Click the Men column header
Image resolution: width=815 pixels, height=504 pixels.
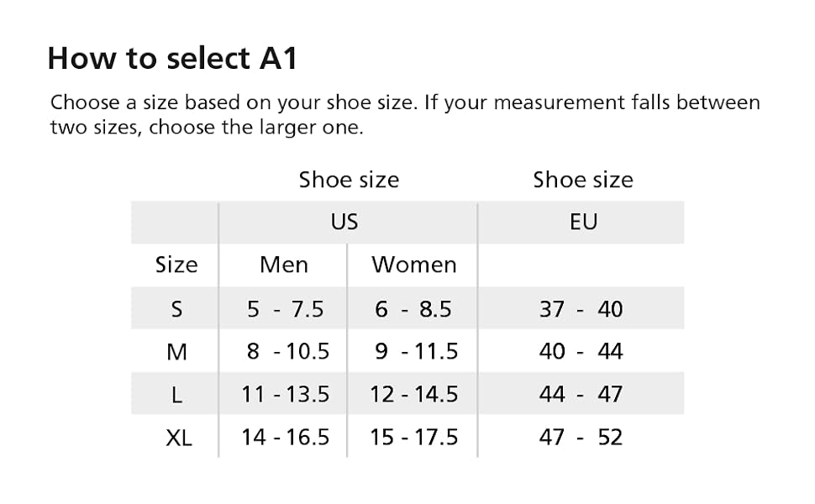284,265
